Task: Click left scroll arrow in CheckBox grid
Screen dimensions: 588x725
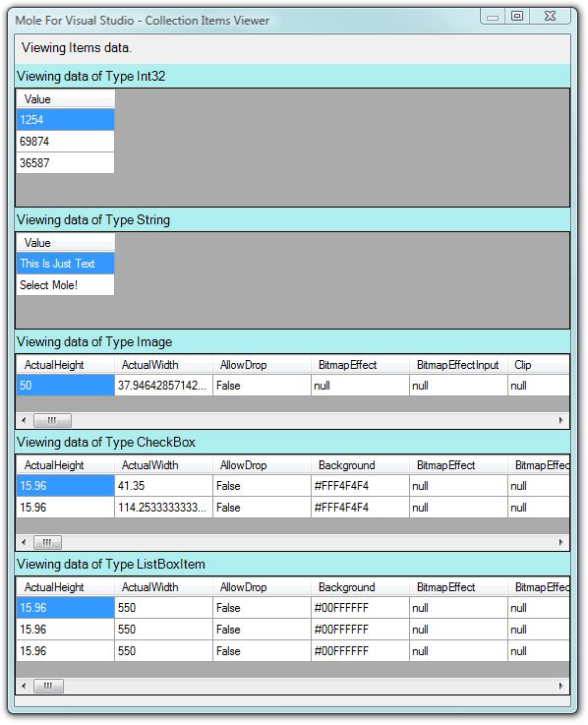Action: coord(24,542)
